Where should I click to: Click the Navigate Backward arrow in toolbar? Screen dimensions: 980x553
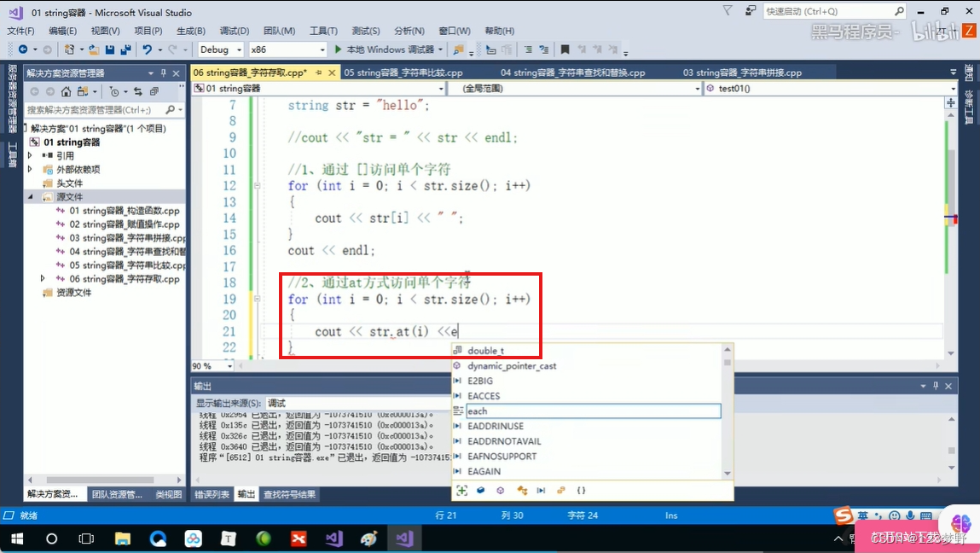click(23, 49)
